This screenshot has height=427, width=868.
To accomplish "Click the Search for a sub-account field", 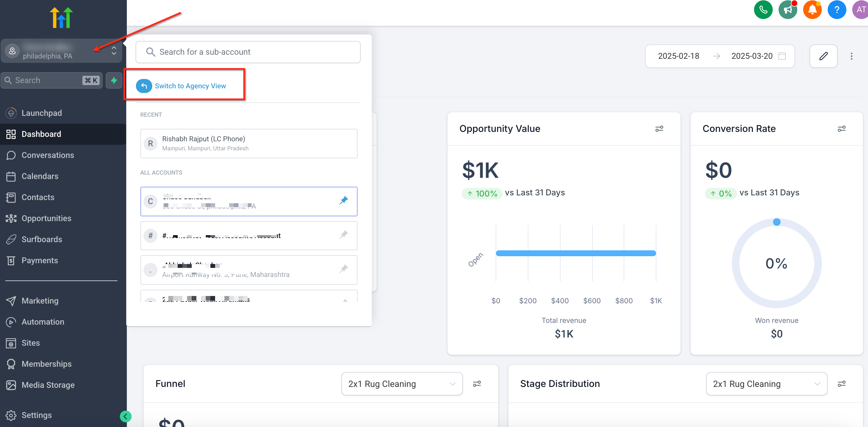I will coord(248,52).
